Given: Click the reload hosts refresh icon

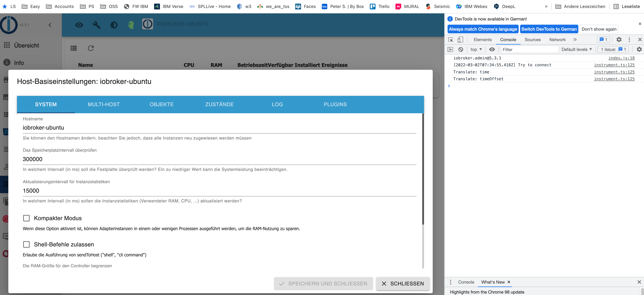Looking at the screenshot, I should pyautogui.click(x=91, y=48).
